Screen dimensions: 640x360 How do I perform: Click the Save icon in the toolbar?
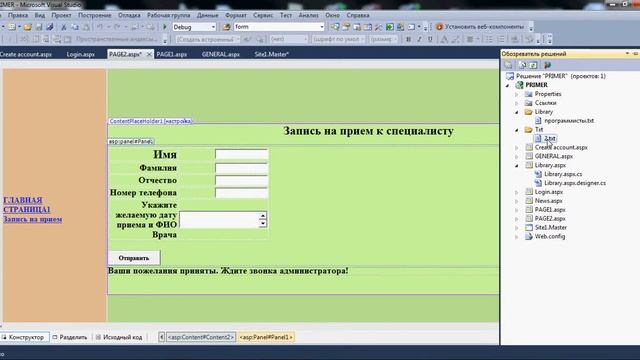[39, 27]
